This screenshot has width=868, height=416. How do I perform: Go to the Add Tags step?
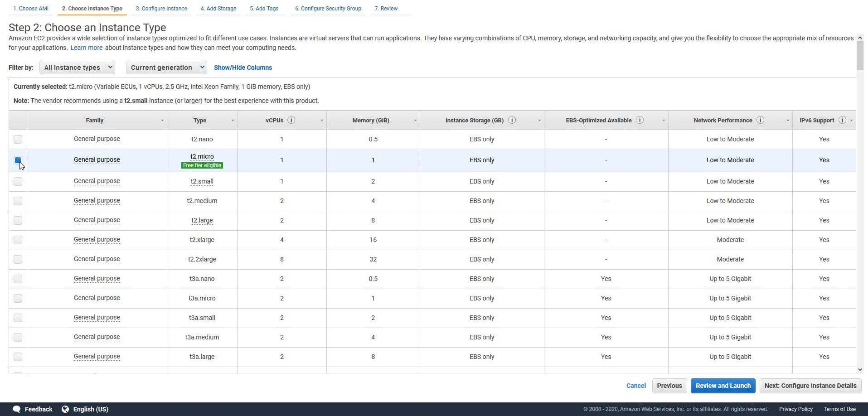click(264, 8)
